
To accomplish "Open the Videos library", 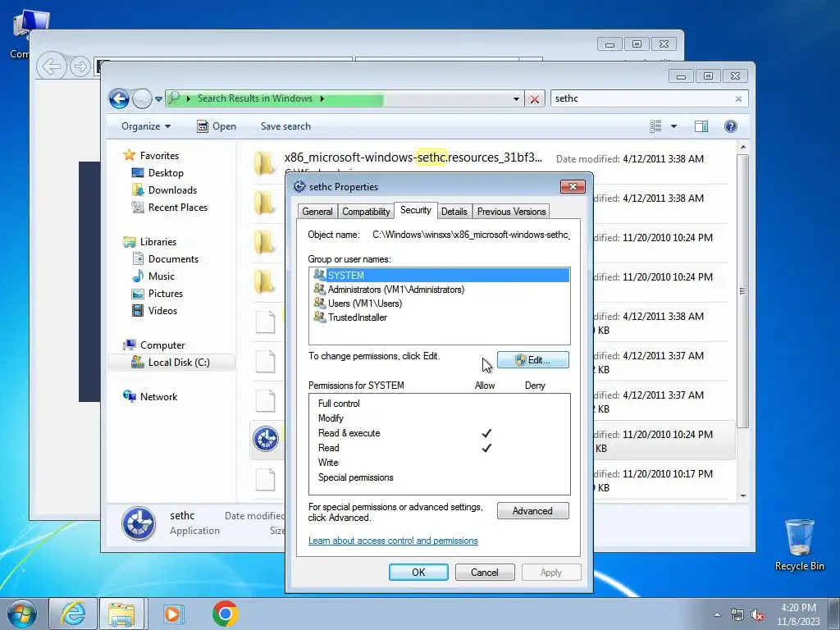I will 154,310.
